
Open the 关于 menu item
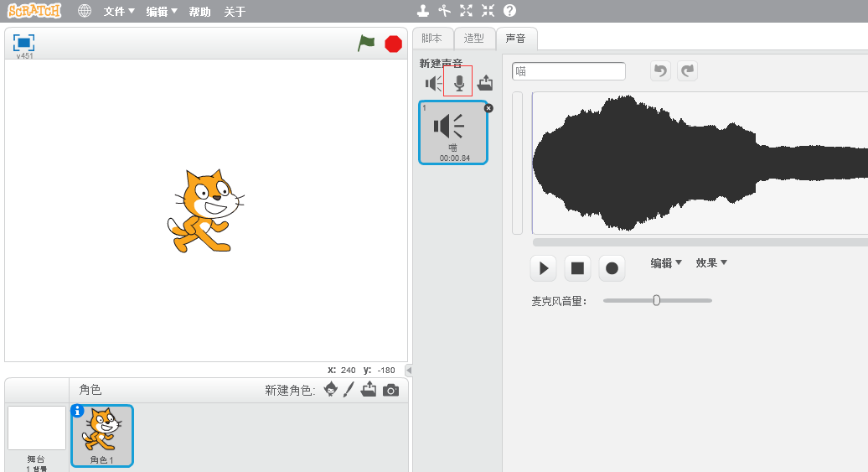click(235, 12)
